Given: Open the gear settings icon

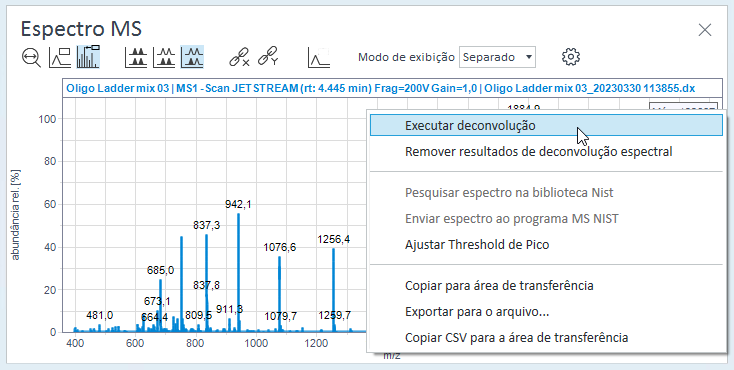Looking at the screenshot, I should [571, 57].
